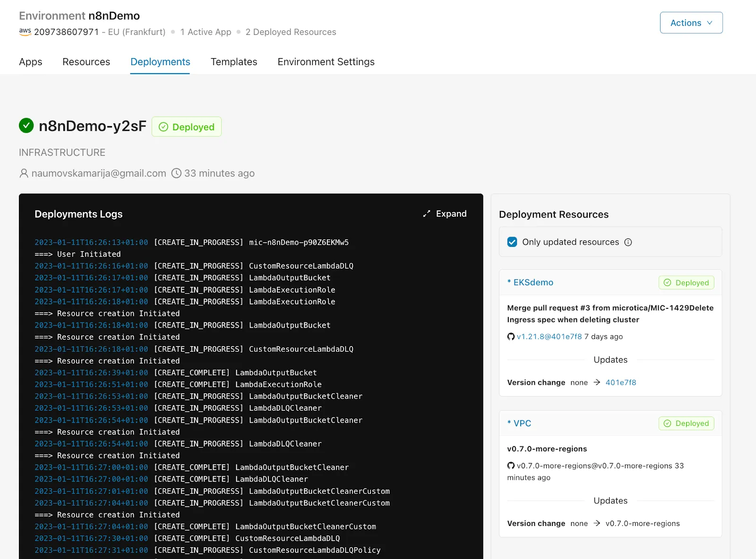Click the '1 Active App' text
This screenshot has height=559, width=756.
coord(206,32)
